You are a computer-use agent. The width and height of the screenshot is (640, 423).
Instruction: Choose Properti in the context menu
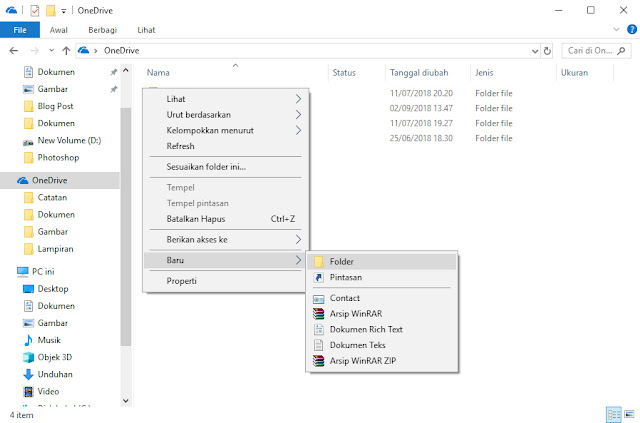click(226, 281)
